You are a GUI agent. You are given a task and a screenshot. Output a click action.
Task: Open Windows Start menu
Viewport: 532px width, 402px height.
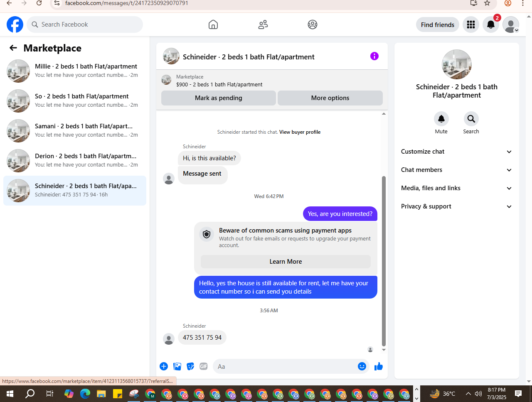(x=10, y=394)
